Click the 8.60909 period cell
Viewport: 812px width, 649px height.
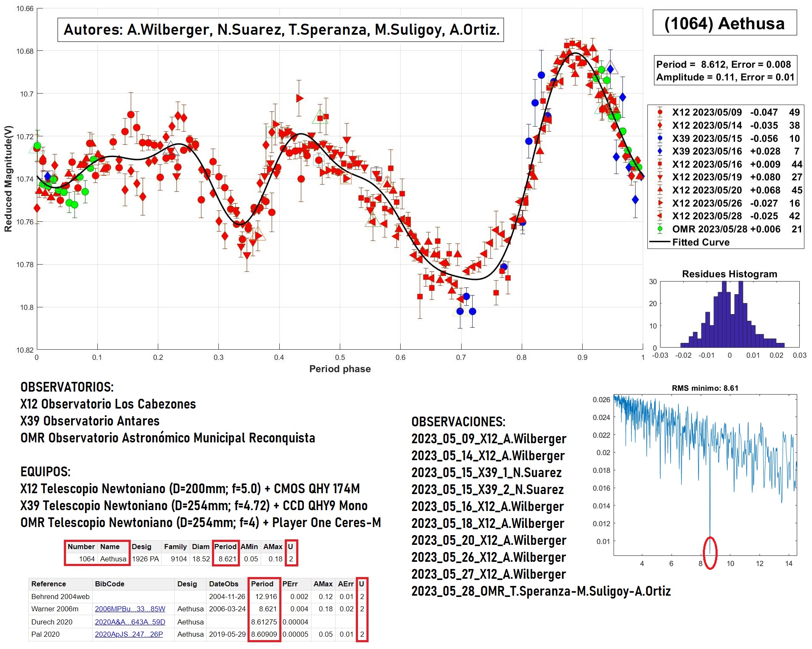pyautogui.click(x=264, y=634)
